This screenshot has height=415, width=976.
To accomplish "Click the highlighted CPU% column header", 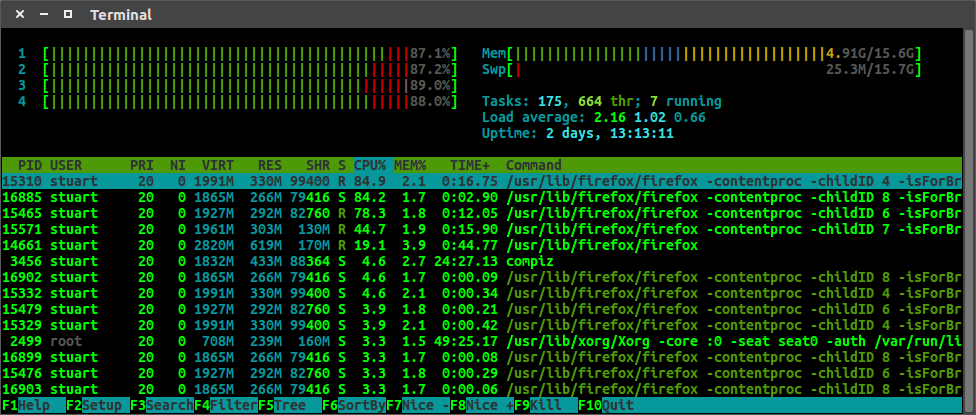I will point(370,166).
